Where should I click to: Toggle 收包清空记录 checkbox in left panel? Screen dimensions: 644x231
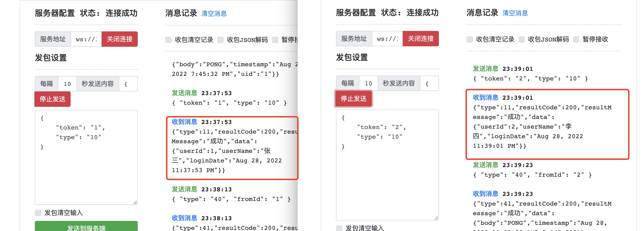click(168, 40)
